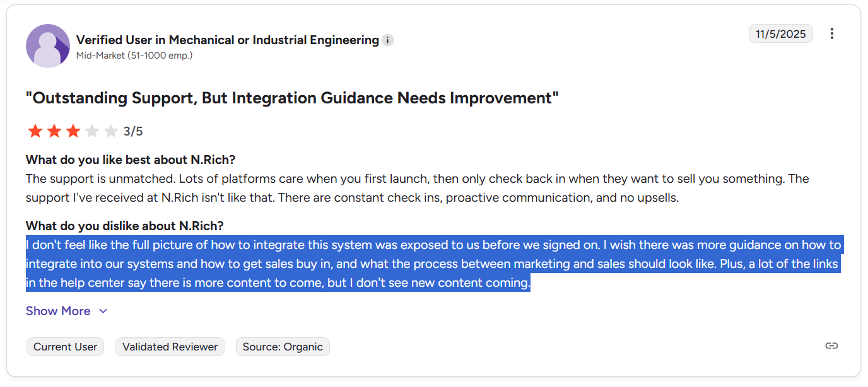Click the info icon next to Verified User
Viewport: 868px width, 387px height.
coord(387,40)
